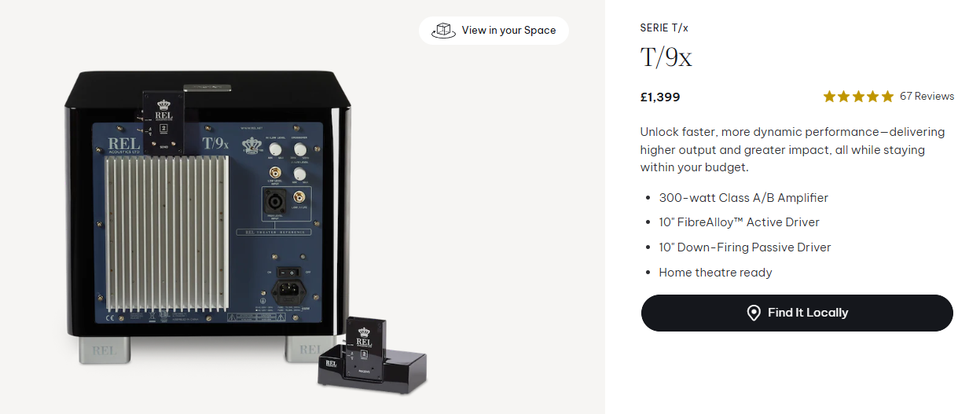Click the third gold rating star
The image size is (980, 414).
tap(858, 97)
